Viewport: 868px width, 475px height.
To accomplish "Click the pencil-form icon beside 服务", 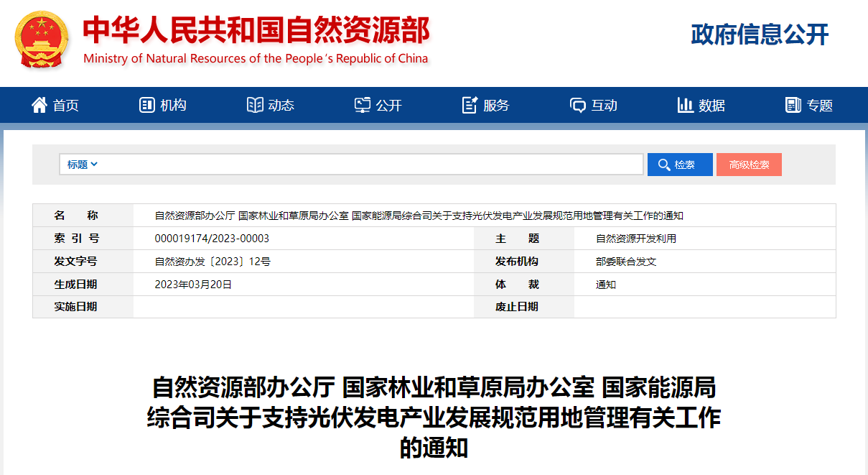I will click(470, 105).
